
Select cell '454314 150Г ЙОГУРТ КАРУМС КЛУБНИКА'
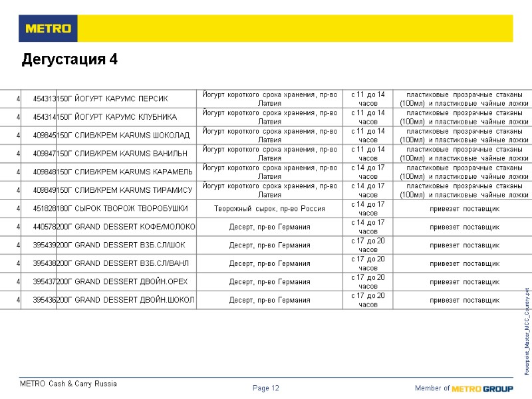pyautogui.click(x=105, y=117)
